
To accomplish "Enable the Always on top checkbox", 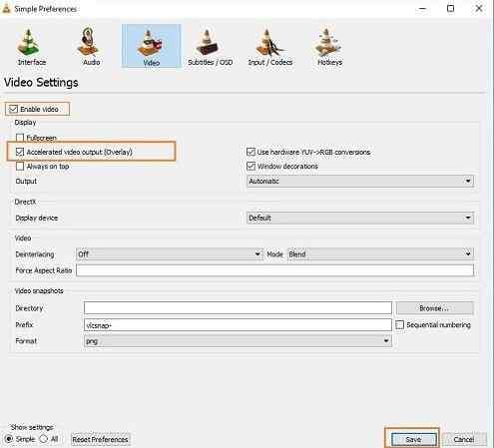I will [x=20, y=166].
